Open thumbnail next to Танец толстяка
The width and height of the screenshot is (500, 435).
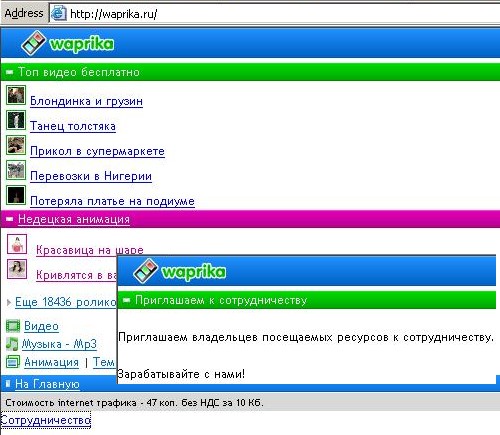click(16, 120)
